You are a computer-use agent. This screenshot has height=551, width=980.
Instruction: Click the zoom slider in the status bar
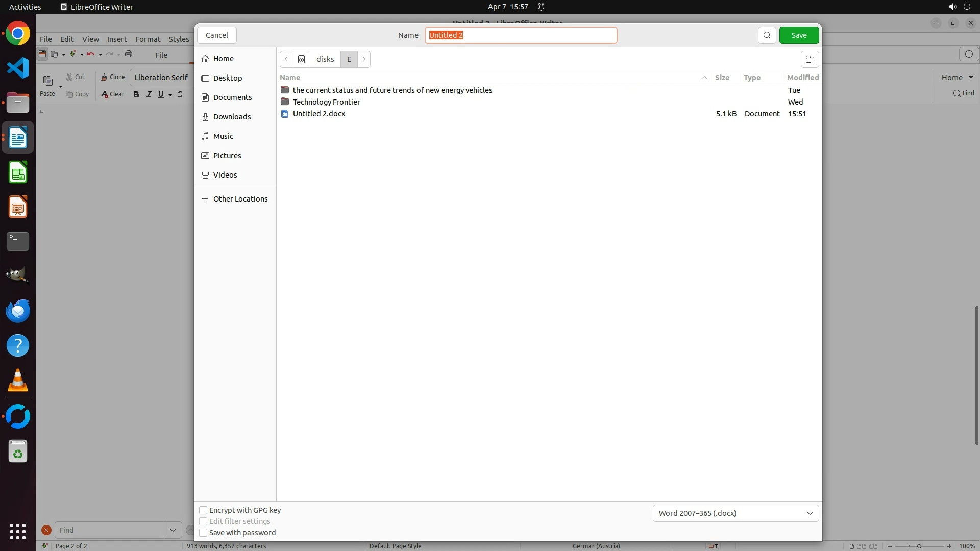tap(919, 546)
